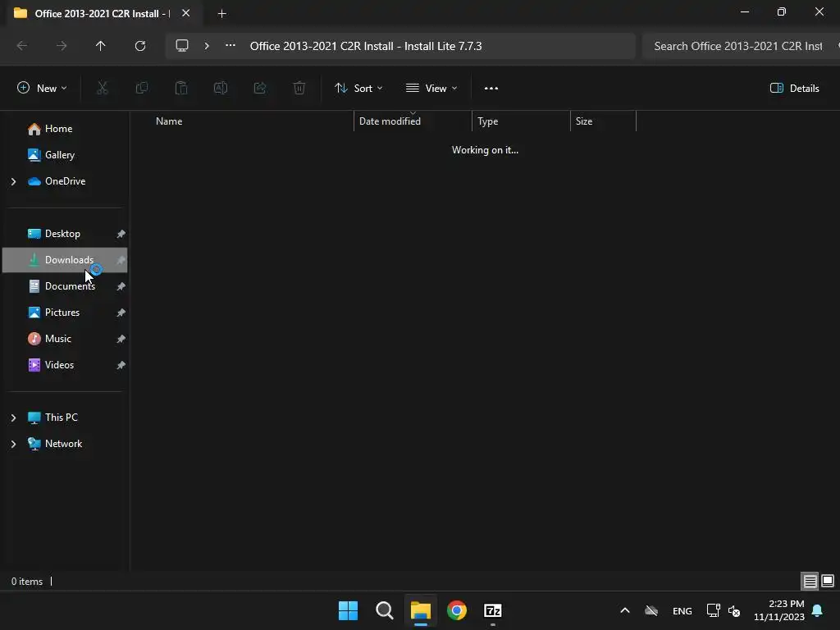Open the See more options menu
The width and height of the screenshot is (840, 630).
click(x=491, y=89)
